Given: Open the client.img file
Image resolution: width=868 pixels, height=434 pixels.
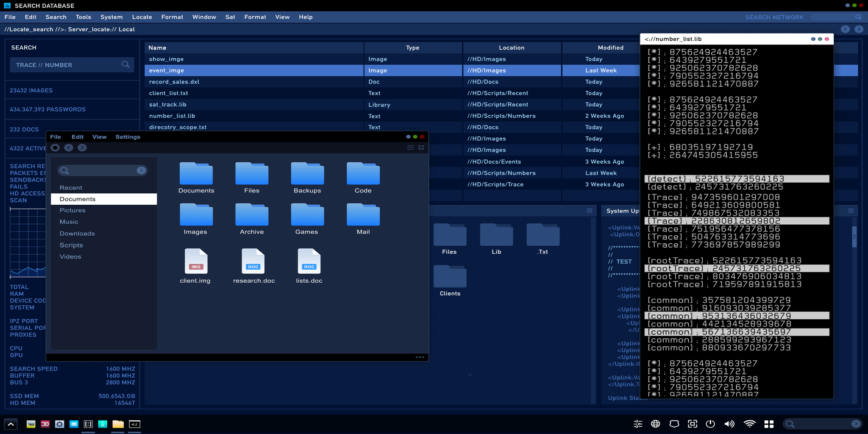Looking at the screenshot, I should [195, 266].
